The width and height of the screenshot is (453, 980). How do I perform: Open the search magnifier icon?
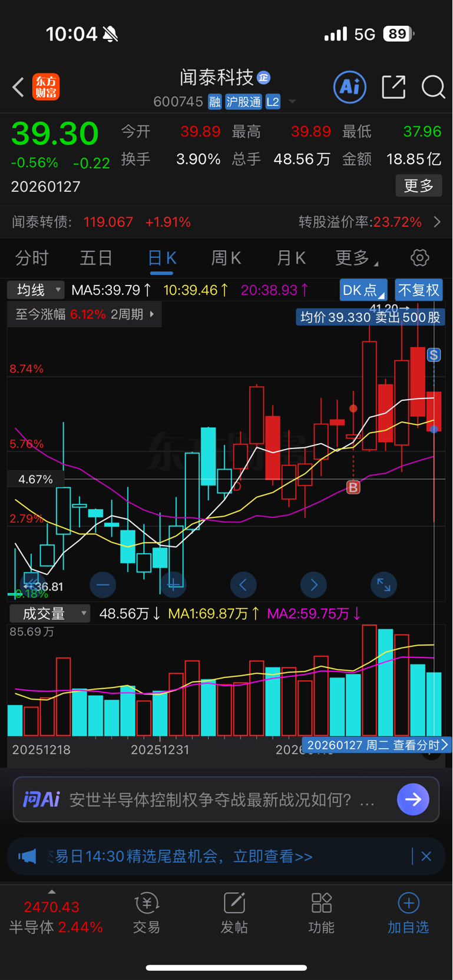pyautogui.click(x=433, y=87)
